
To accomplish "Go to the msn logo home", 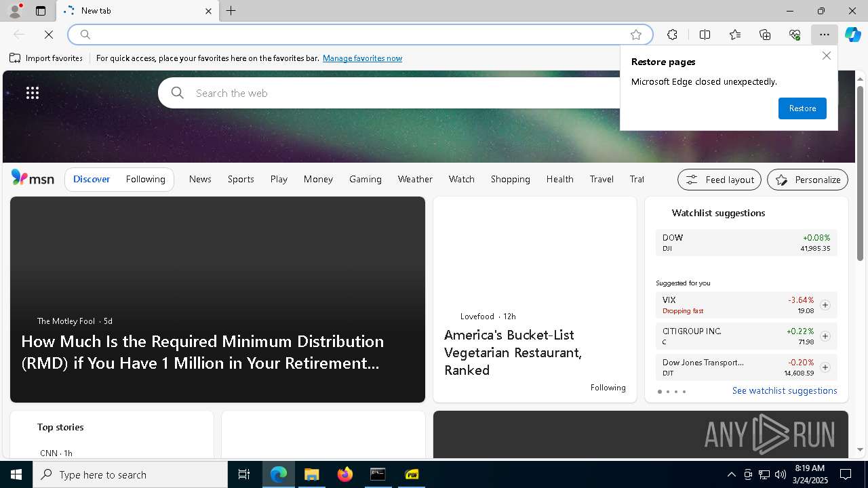I will (x=33, y=178).
